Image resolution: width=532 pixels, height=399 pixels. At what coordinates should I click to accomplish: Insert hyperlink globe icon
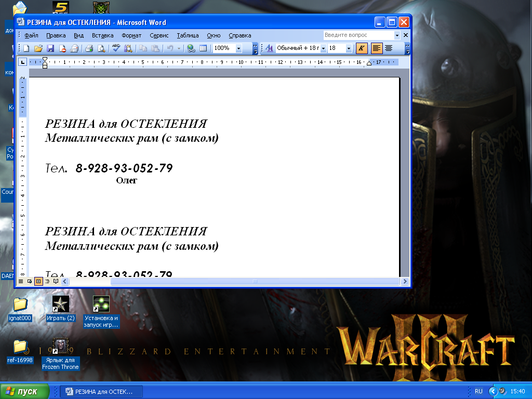point(191,48)
